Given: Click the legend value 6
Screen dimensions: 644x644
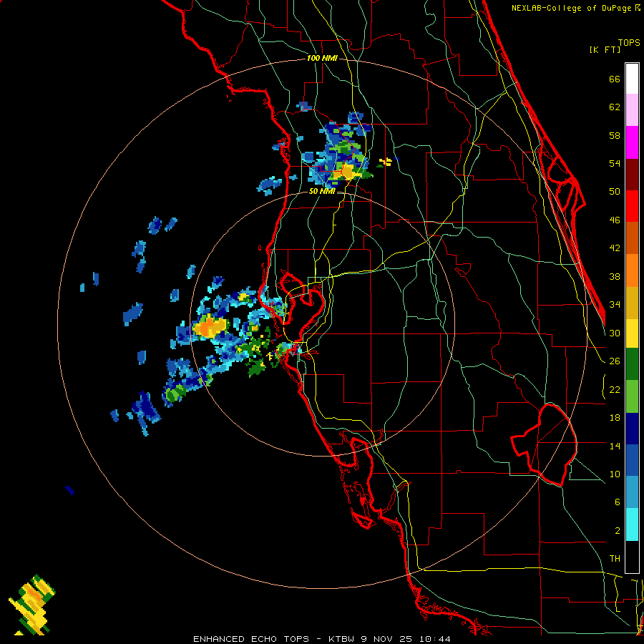Looking at the screenshot, I should click(x=618, y=502).
